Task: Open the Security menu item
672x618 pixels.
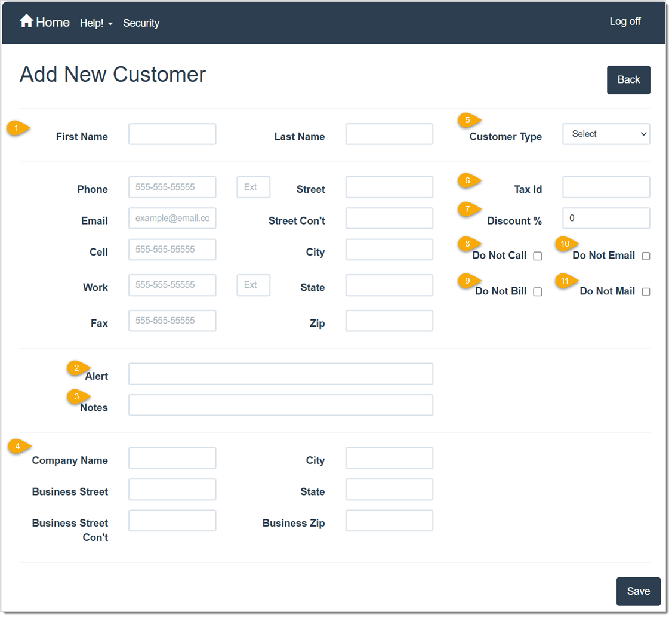Action: (x=141, y=23)
